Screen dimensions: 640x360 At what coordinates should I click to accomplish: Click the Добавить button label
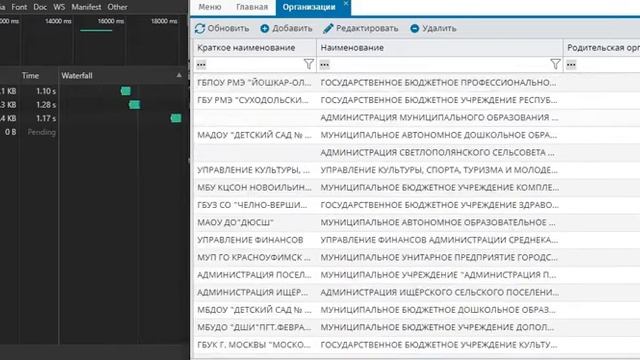click(292, 28)
